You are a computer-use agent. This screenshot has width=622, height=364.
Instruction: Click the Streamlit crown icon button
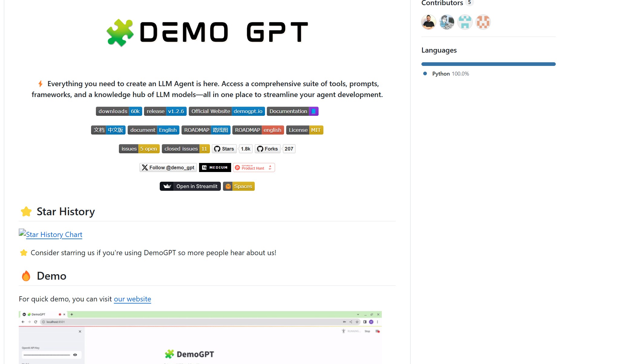click(167, 186)
